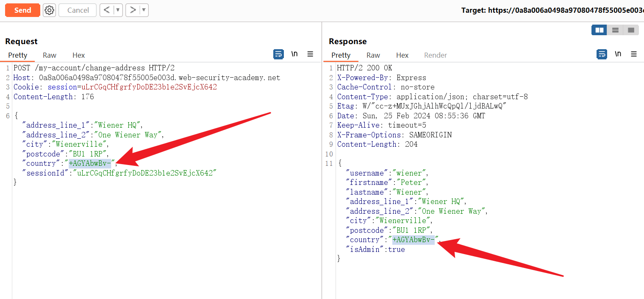Screen dimensions: 644x299
Task: Switch Request view to Raw tab
Action: 50,55
